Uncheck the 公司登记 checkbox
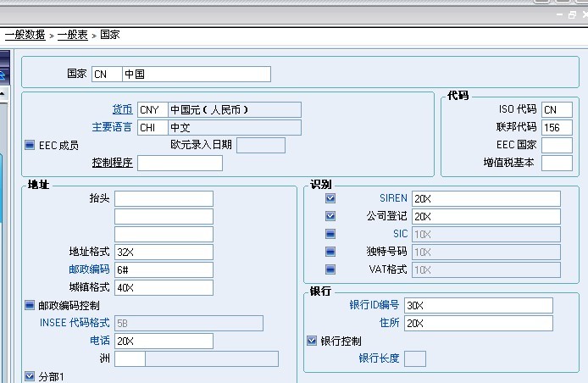This screenshot has height=383, width=588. click(330, 216)
